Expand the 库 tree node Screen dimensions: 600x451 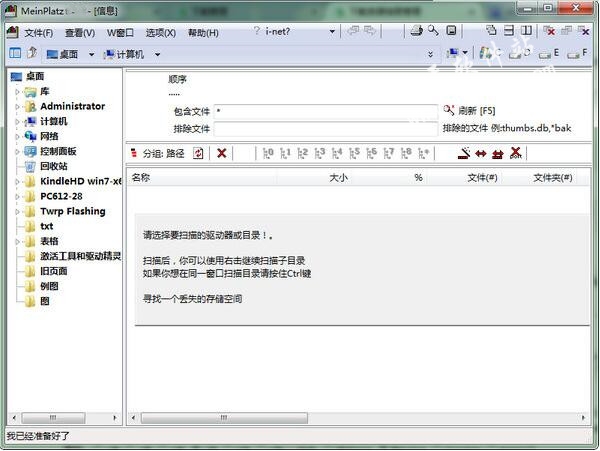17,92
